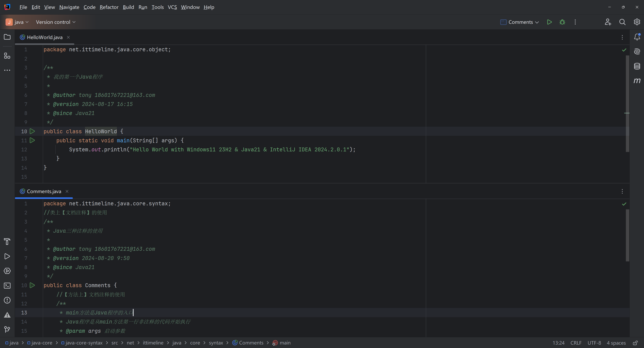This screenshot has width=644, height=348.
Task: Open the Refactor menu
Action: (x=109, y=7)
